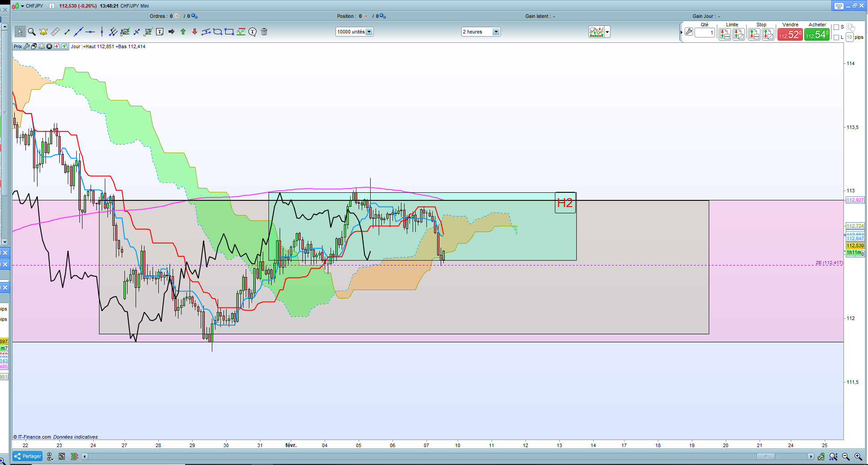Select the cursor pointer tool

20,32
